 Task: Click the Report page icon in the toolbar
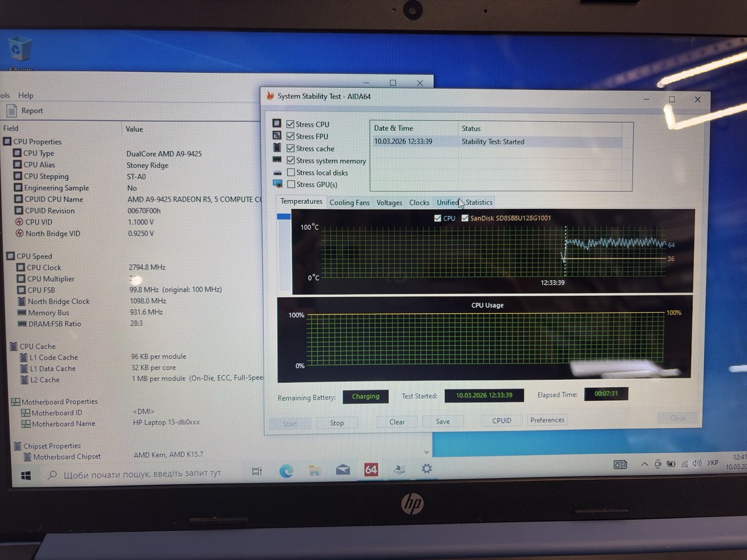point(12,110)
